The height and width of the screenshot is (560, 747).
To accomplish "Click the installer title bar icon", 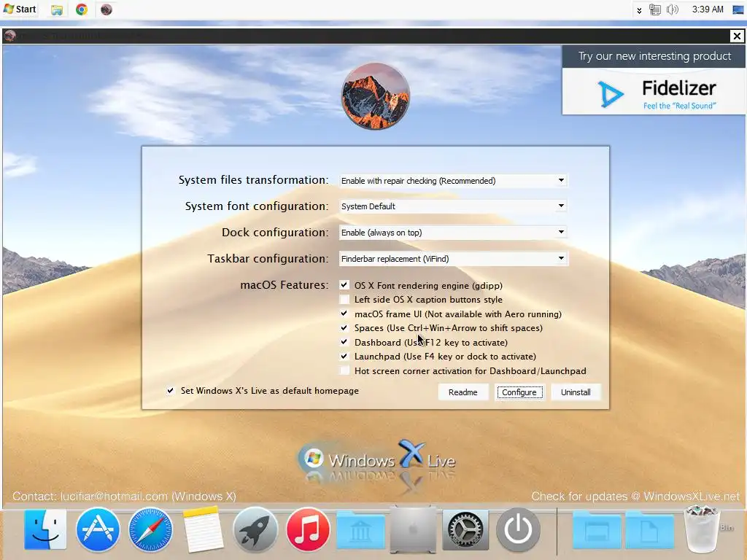I will click(10, 36).
